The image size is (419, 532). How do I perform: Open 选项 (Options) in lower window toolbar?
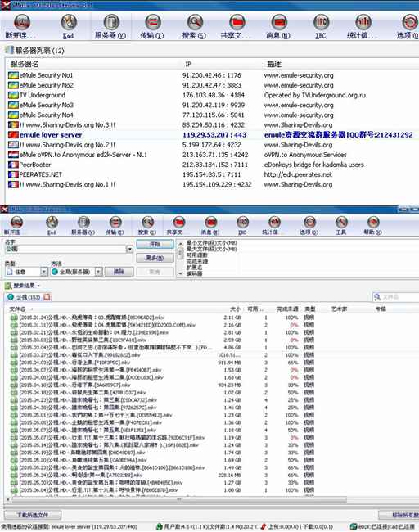(309, 226)
